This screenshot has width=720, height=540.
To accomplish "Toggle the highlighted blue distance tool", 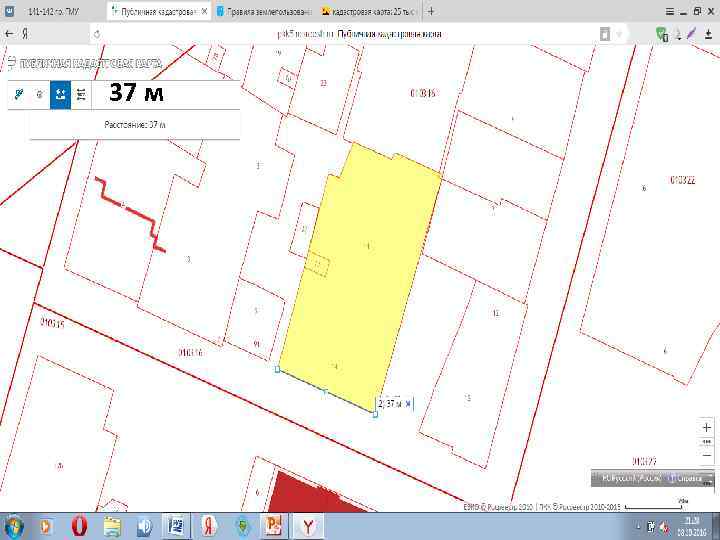I will [60, 95].
